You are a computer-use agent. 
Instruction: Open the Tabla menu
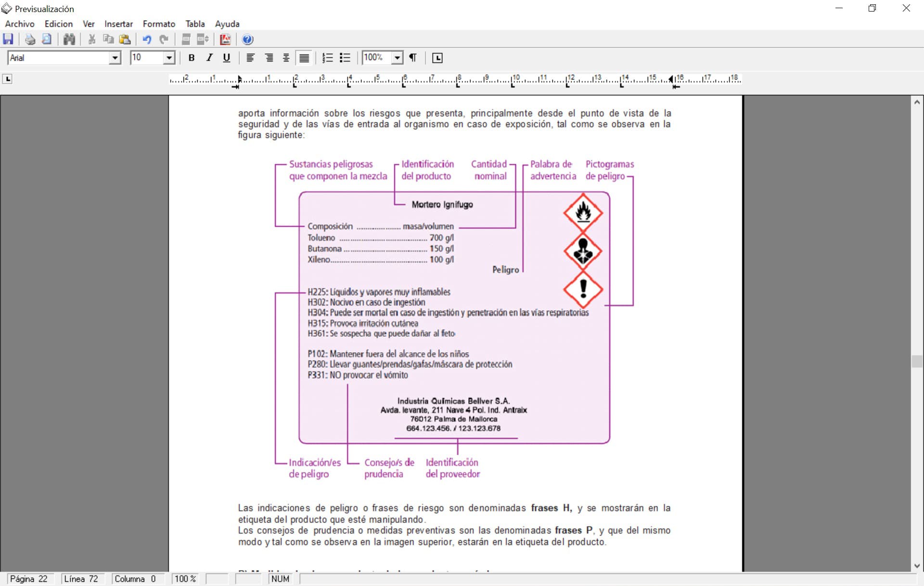tap(195, 24)
